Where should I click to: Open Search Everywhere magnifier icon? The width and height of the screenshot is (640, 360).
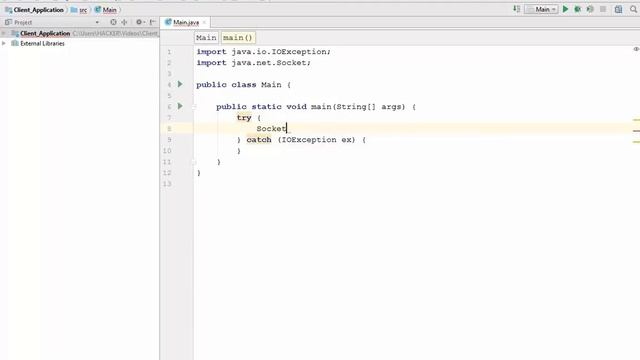[x=633, y=9]
